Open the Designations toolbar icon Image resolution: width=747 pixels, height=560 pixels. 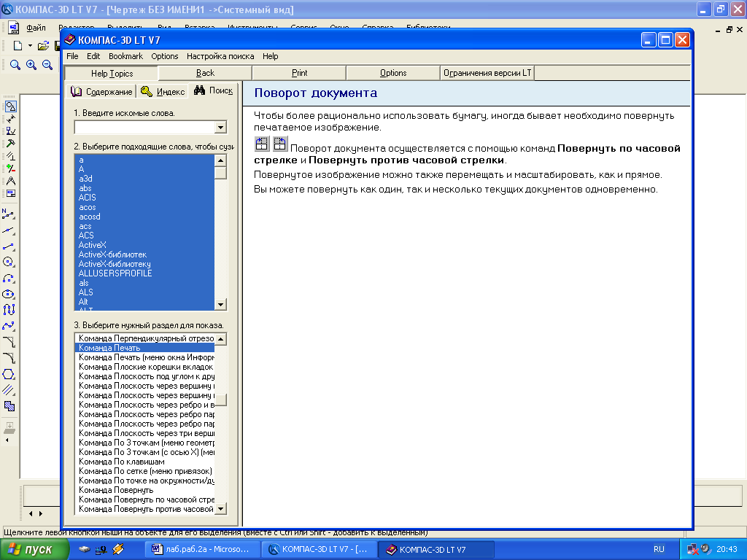10,131
